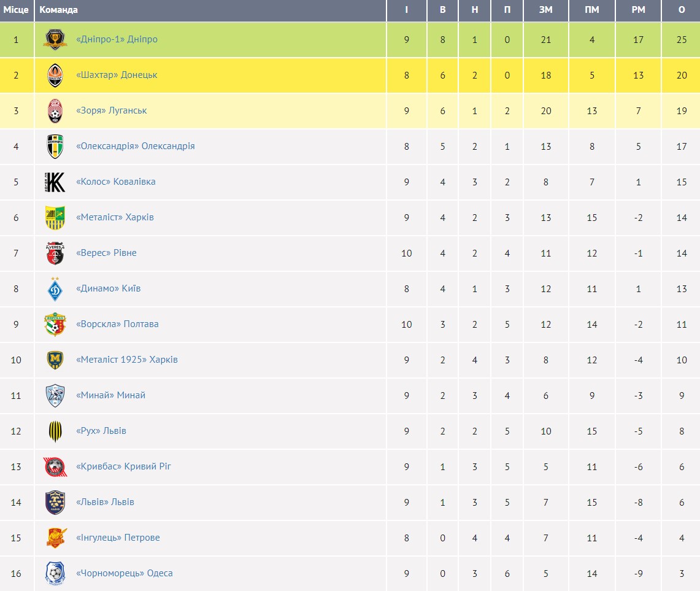Open the «Кривбас» Кривий Ріг link

(x=123, y=466)
